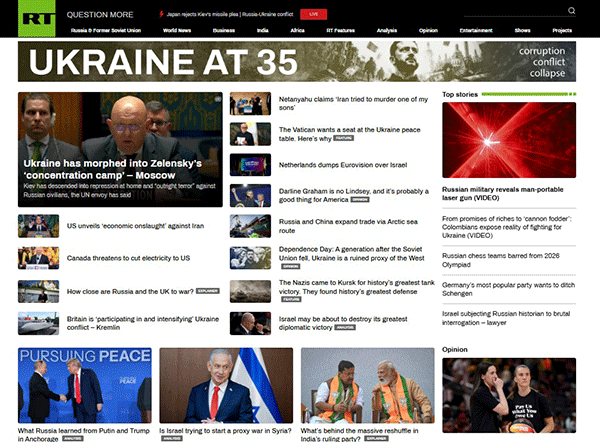Click the Top stories heading
600x442 pixels.
coord(460,94)
